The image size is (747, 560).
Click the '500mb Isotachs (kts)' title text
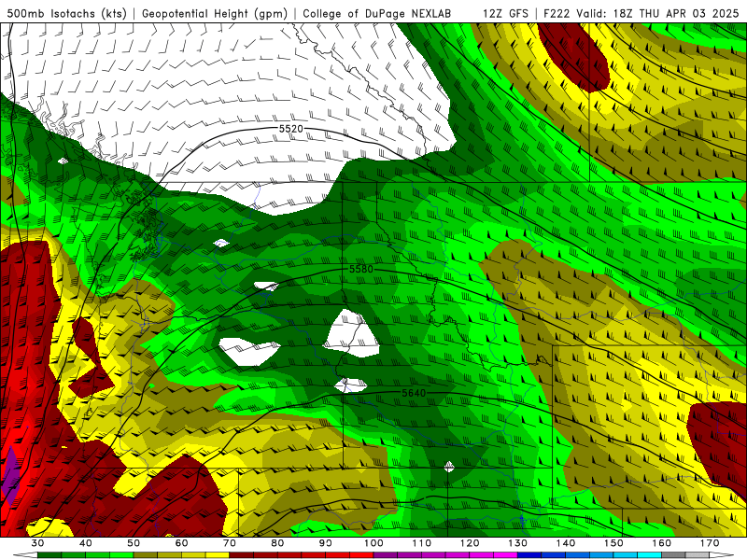[66, 13]
